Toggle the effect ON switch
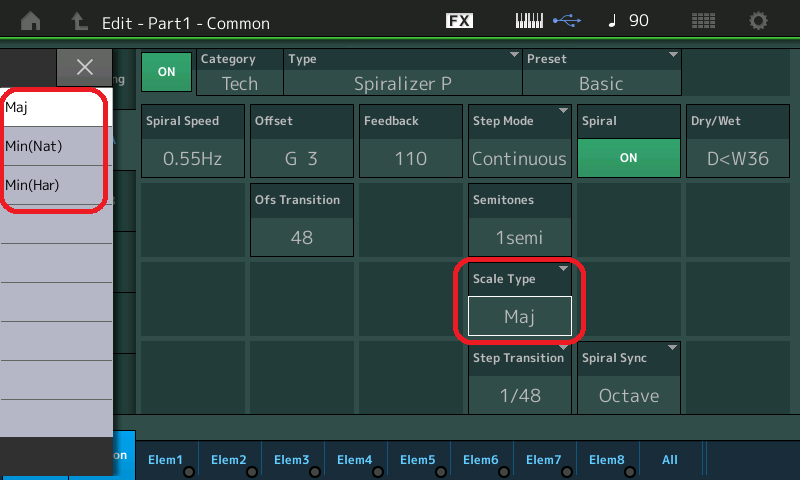 [x=166, y=72]
